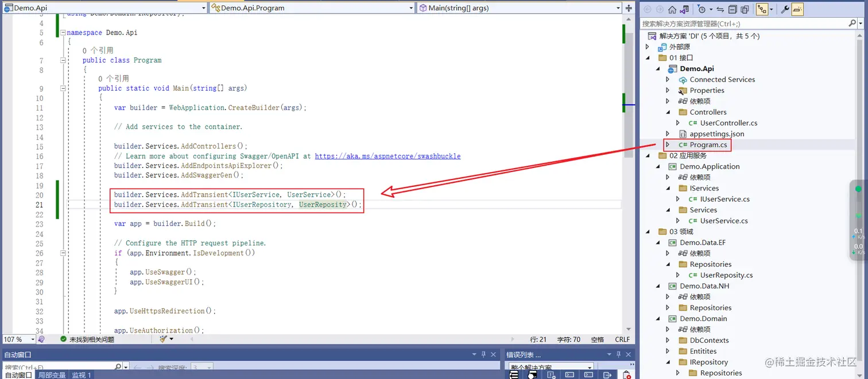Open the pending changes filter dropdown arrow
Image resolution: width=868 pixels, height=379 pixels.
(x=711, y=10)
